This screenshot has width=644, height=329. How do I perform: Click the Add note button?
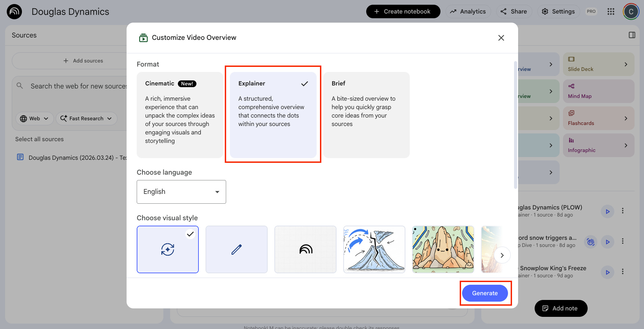coord(561,308)
